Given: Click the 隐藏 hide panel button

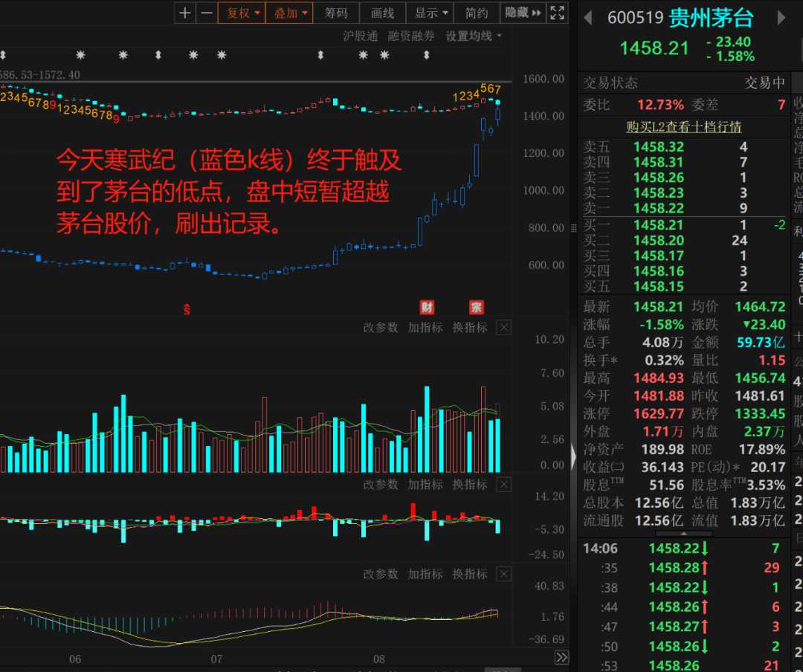Looking at the screenshot, I should point(523,13).
